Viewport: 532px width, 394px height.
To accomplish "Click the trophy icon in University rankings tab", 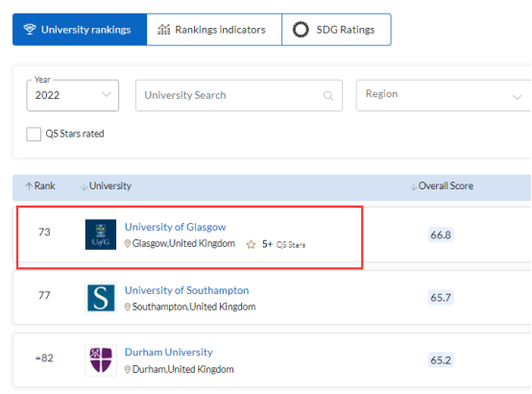I will coord(30,29).
